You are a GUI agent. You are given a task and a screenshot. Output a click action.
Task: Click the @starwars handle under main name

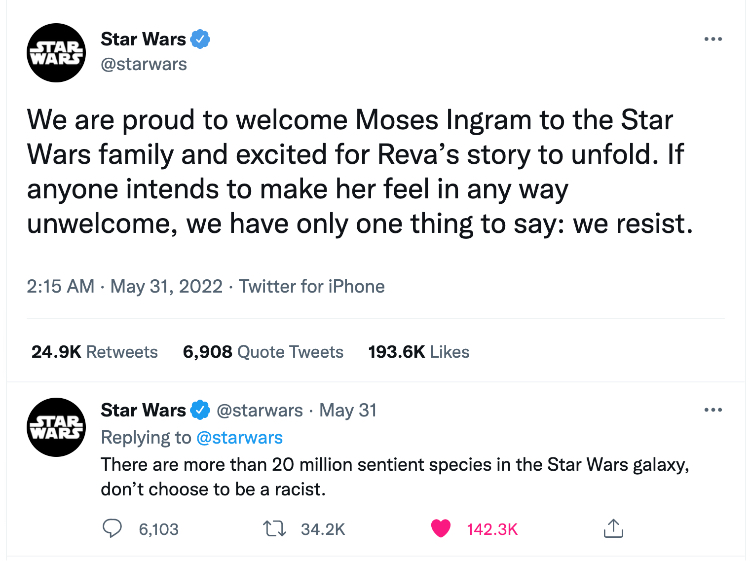coord(143,64)
